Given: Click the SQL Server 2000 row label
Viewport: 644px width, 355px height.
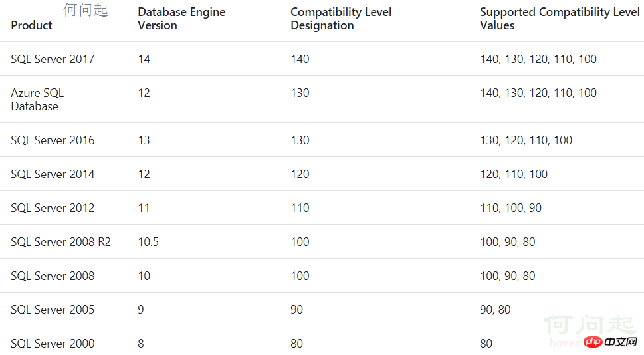Looking at the screenshot, I should pos(53,344).
